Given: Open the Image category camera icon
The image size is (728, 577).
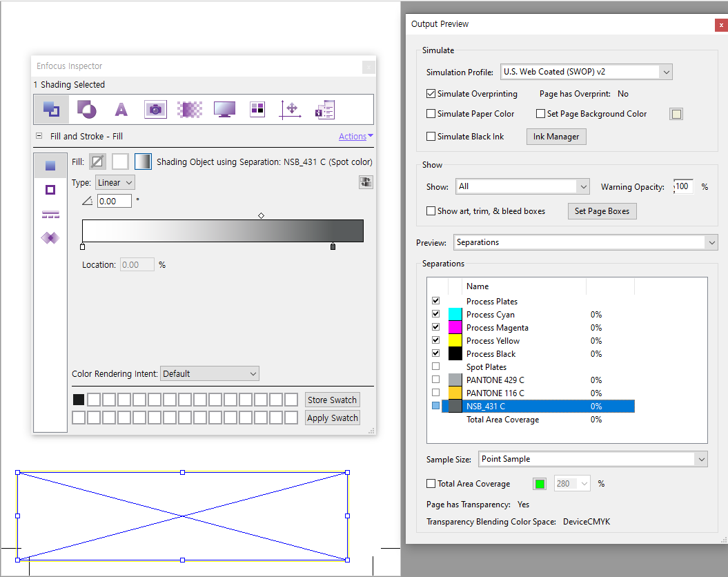Looking at the screenshot, I should coord(155,110).
